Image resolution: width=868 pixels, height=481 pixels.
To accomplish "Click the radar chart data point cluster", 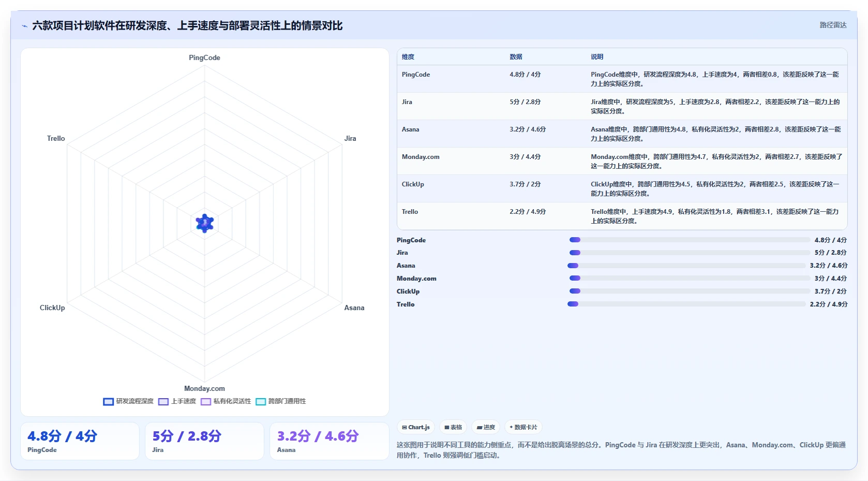I will click(x=205, y=223).
